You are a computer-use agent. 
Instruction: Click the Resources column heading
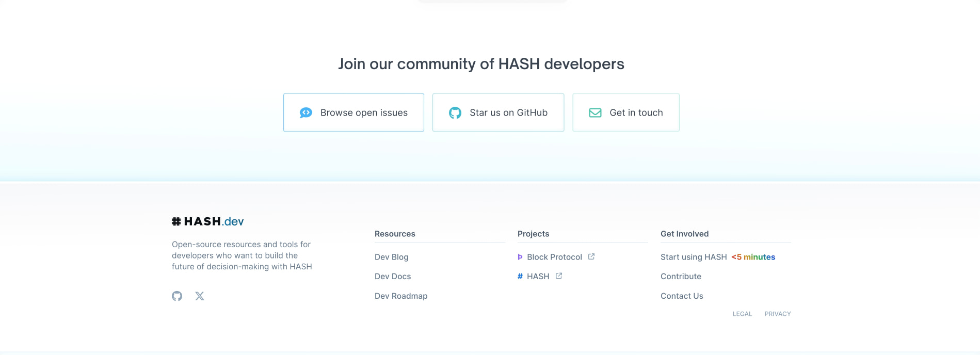pos(395,234)
